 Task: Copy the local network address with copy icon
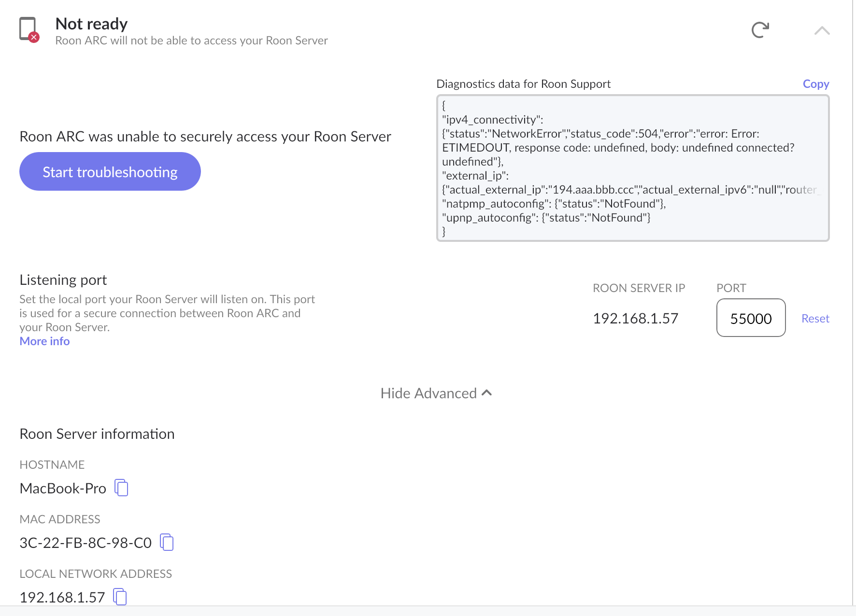point(120,597)
